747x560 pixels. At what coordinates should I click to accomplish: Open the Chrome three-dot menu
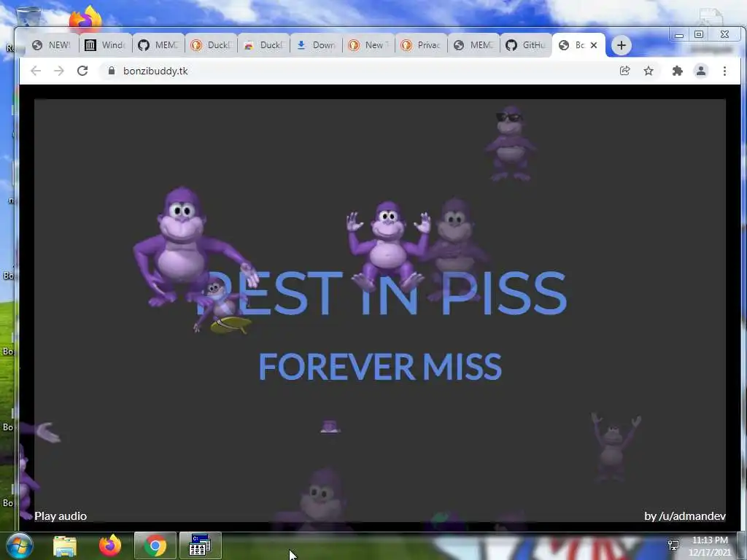[724, 71]
